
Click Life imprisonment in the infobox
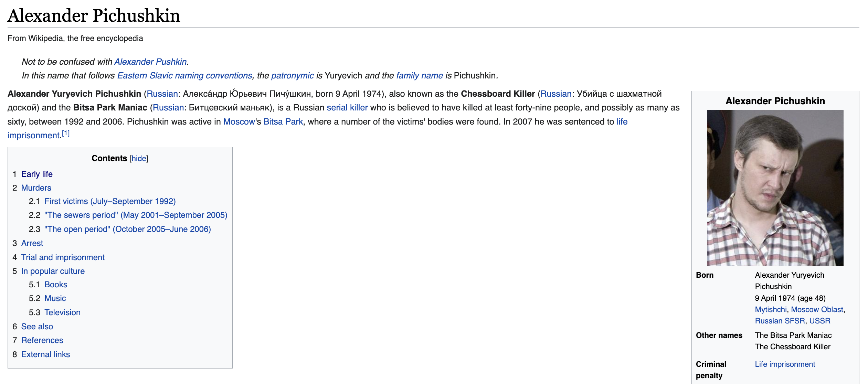[x=785, y=364]
